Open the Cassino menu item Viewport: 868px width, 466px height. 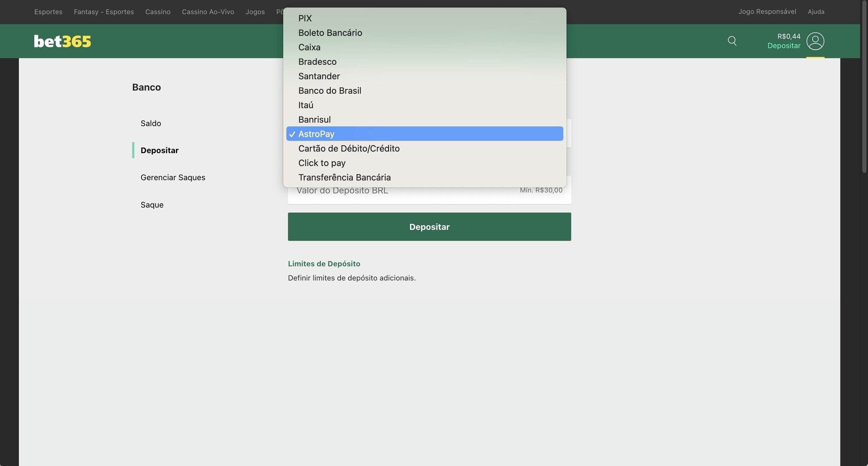tap(158, 12)
